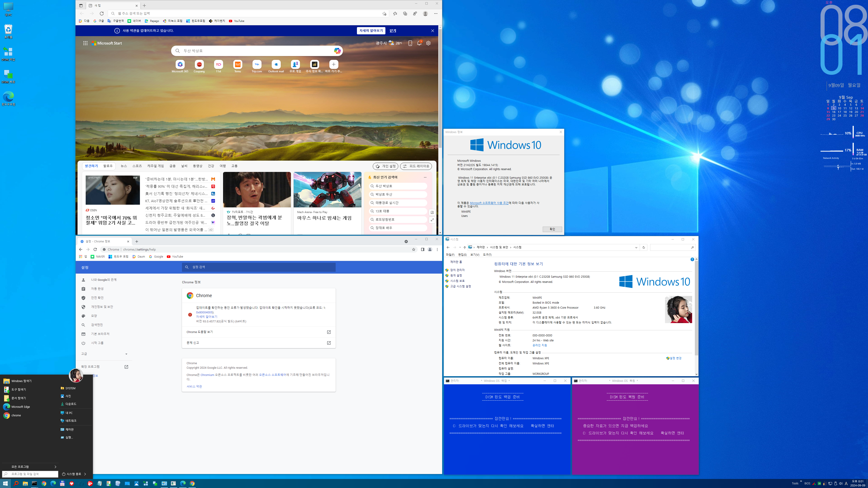Open the Tools toolbar overflow chevron in the taskbar
This screenshot has width=868, height=488.
click(x=801, y=481)
